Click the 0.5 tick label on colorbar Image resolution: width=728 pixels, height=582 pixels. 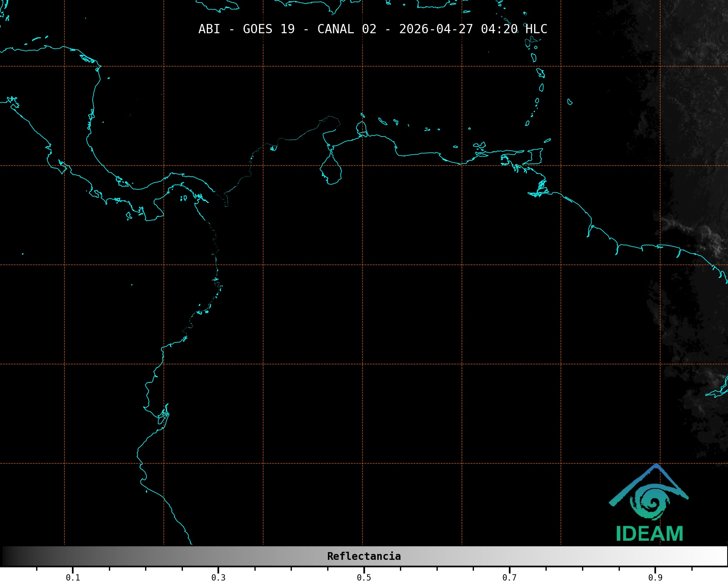[364, 578]
